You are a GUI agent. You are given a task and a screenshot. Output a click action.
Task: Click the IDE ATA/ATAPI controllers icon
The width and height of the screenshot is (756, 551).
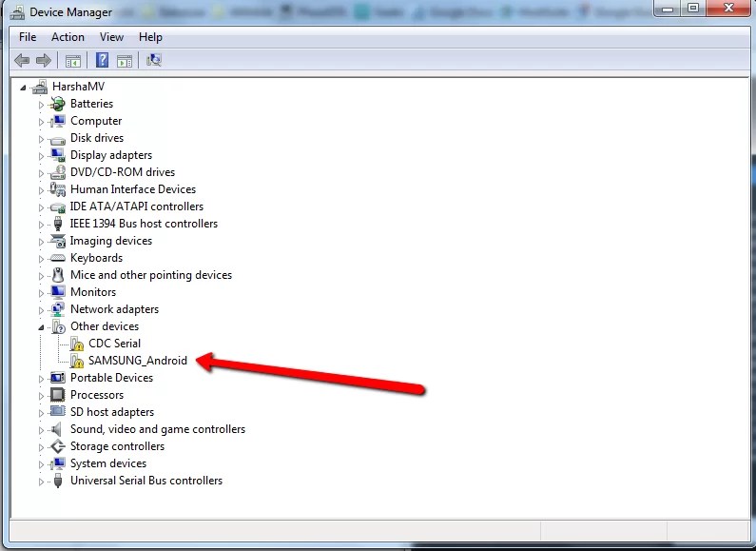(58, 207)
